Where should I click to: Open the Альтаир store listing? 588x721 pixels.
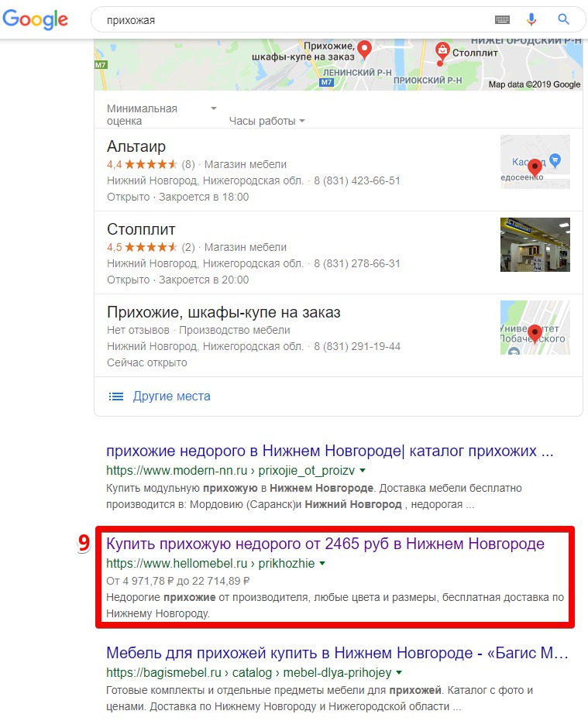136,146
